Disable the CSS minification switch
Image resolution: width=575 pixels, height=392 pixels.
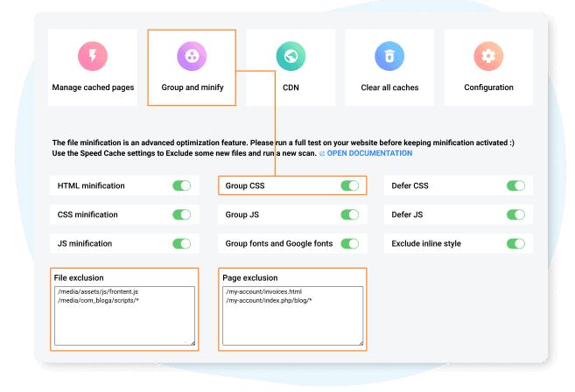pos(182,214)
